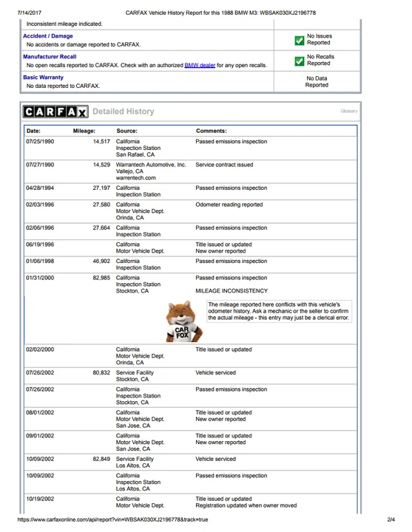This screenshot has height=532, width=412.
Task: Click Warrantech Automotive, Inc. source text
Action: (151, 165)
